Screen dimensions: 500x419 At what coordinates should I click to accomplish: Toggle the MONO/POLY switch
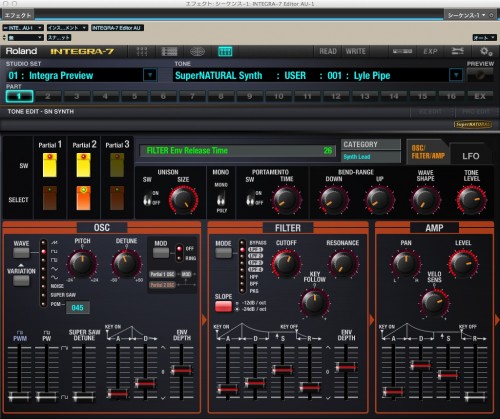(220, 198)
